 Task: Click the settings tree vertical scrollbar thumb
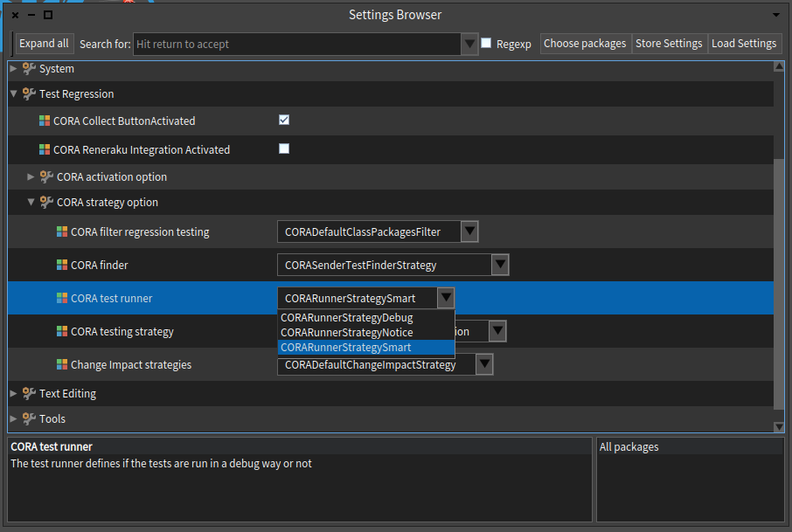click(779, 284)
